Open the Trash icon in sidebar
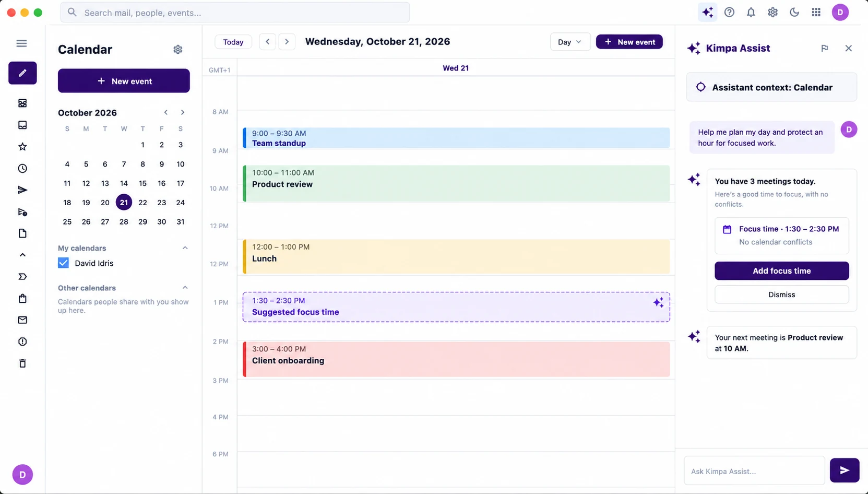 [22, 363]
